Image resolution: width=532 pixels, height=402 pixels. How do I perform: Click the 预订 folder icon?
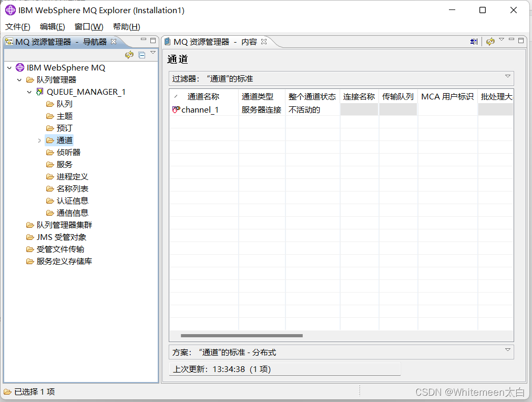(50, 128)
